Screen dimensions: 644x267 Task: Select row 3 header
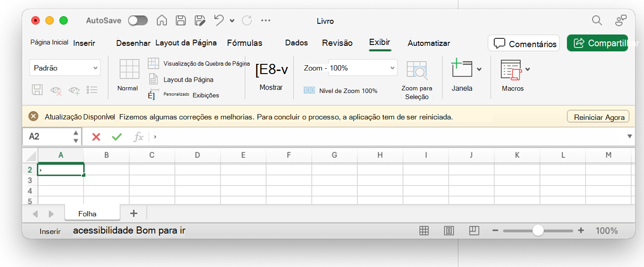(x=30, y=180)
